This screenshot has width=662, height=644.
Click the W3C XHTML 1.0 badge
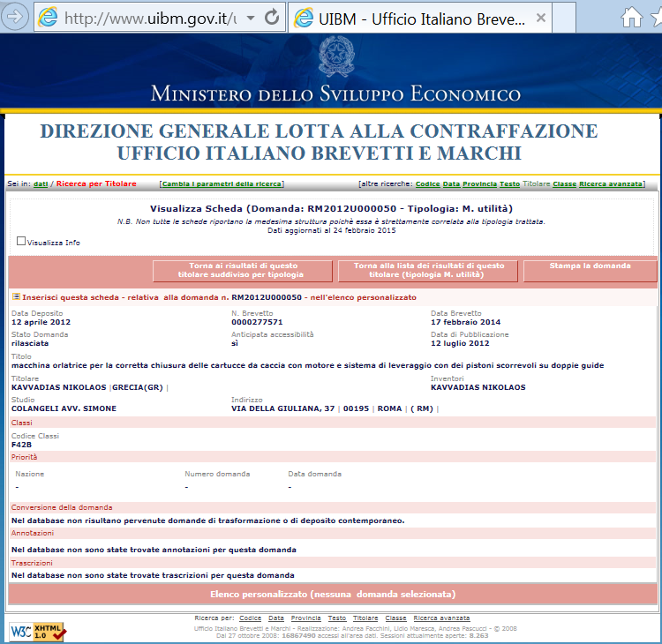(38, 632)
